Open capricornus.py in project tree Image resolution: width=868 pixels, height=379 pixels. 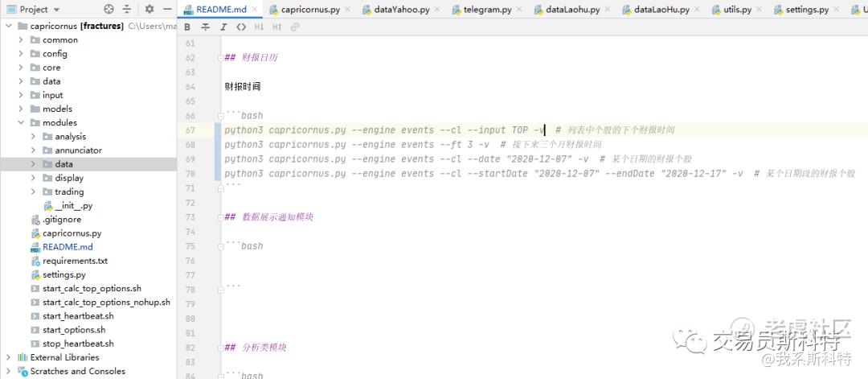point(72,234)
